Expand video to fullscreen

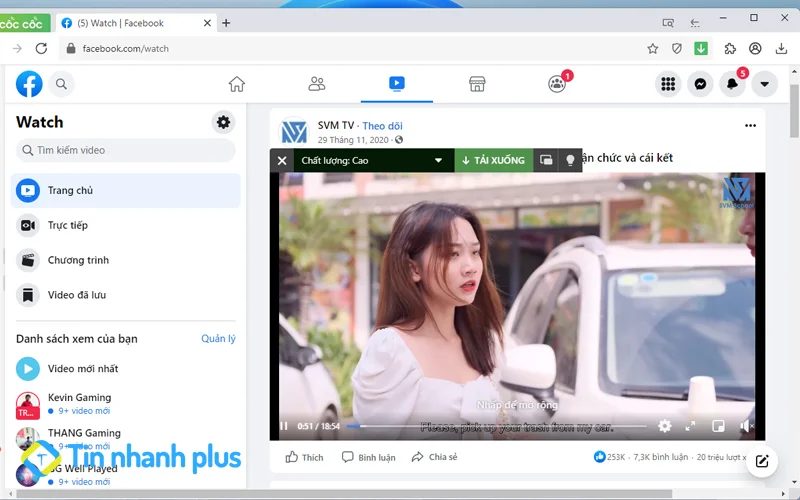pos(690,426)
